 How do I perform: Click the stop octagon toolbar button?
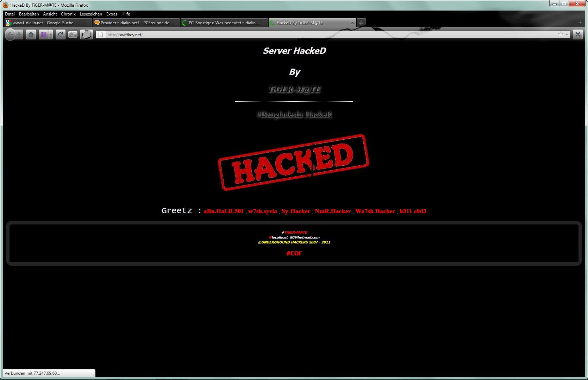click(x=87, y=34)
